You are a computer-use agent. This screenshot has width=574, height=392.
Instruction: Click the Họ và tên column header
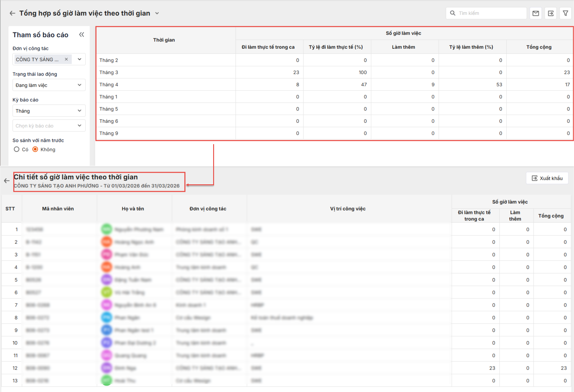pyautogui.click(x=133, y=209)
